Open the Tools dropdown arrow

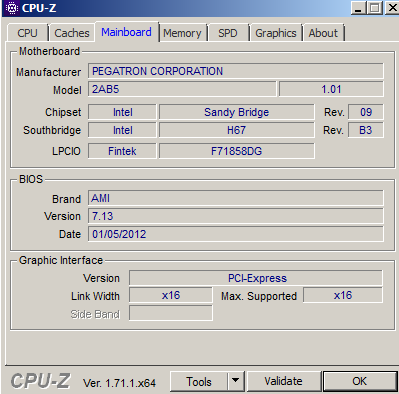(x=236, y=381)
